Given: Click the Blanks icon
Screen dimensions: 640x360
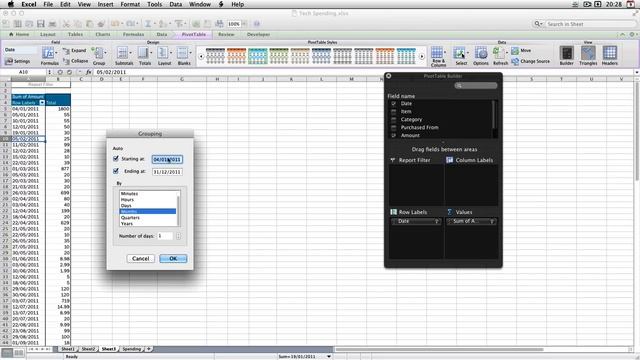Looking at the screenshot, I should click(x=183, y=53).
